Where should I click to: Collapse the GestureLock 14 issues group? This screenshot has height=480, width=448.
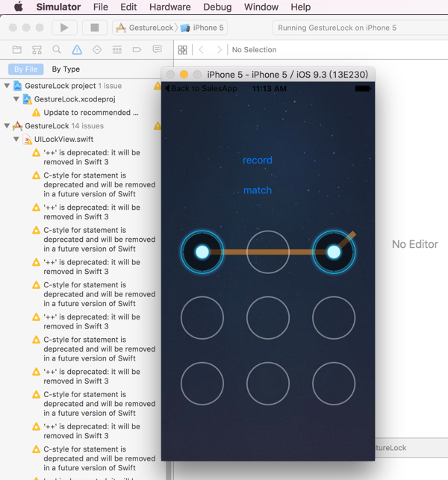tap(7, 126)
